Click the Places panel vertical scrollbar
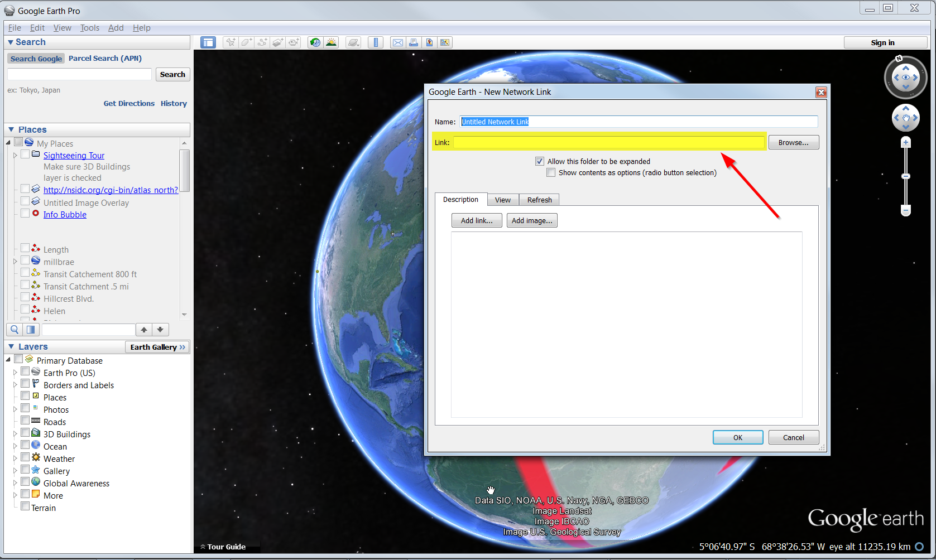 click(x=184, y=171)
